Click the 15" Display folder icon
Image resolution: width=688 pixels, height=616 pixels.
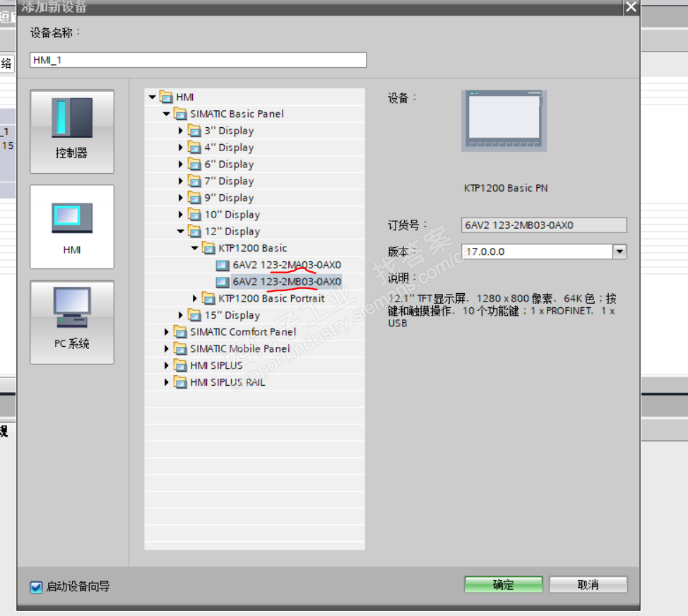click(x=194, y=315)
